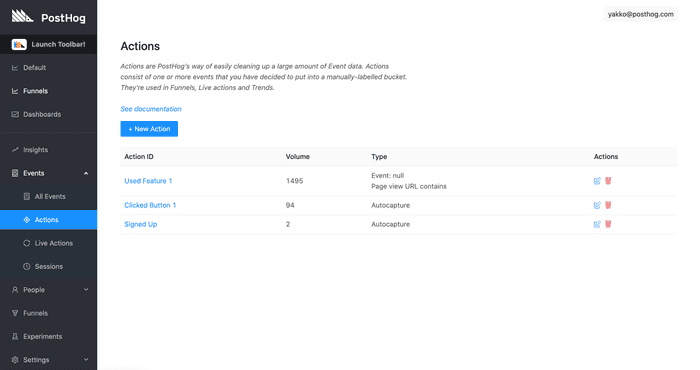The width and height of the screenshot is (700, 370).
Task: Go to Sessions submenu item
Action: pos(48,266)
